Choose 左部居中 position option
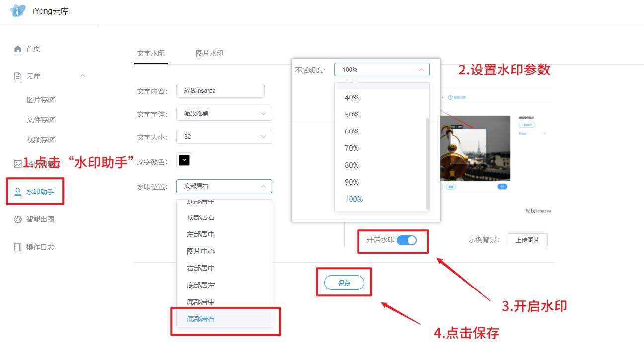 click(x=224, y=234)
